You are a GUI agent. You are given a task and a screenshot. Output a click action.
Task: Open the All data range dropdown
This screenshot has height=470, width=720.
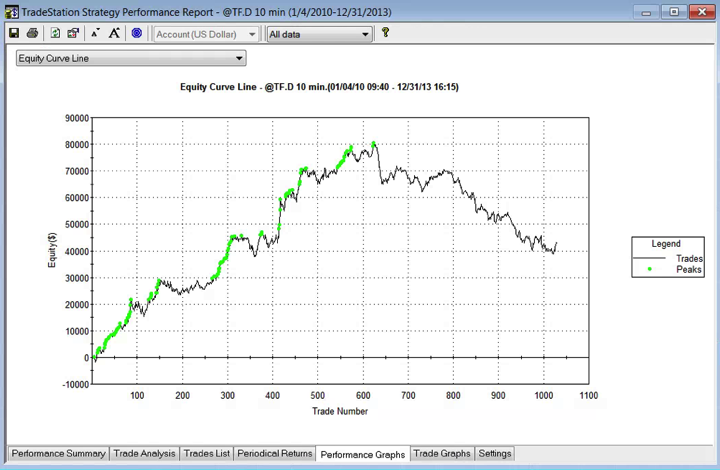319,34
